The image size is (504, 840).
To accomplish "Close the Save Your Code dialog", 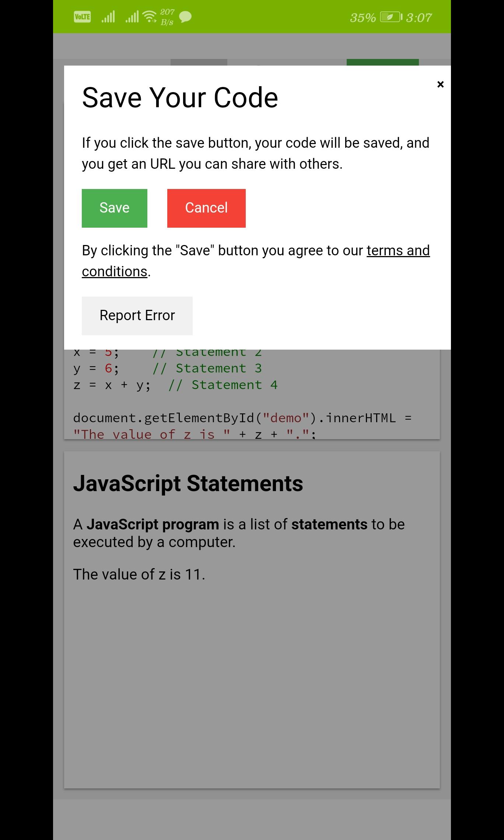I will 440,84.
